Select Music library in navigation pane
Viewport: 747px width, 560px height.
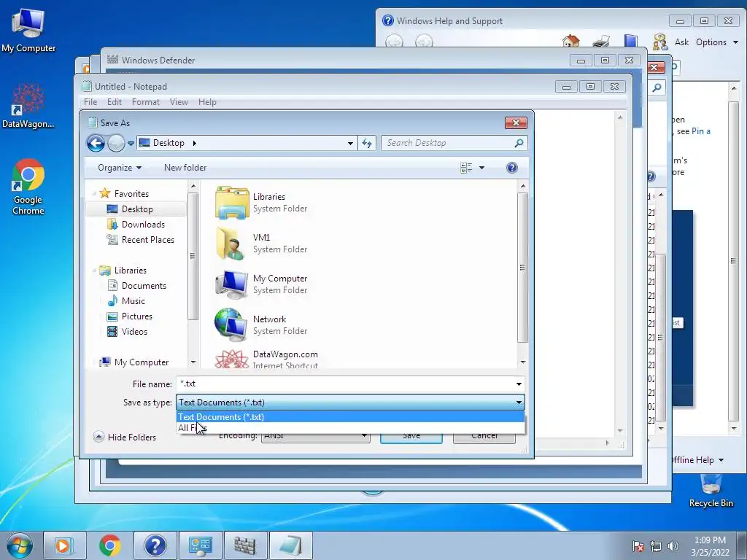click(x=133, y=301)
